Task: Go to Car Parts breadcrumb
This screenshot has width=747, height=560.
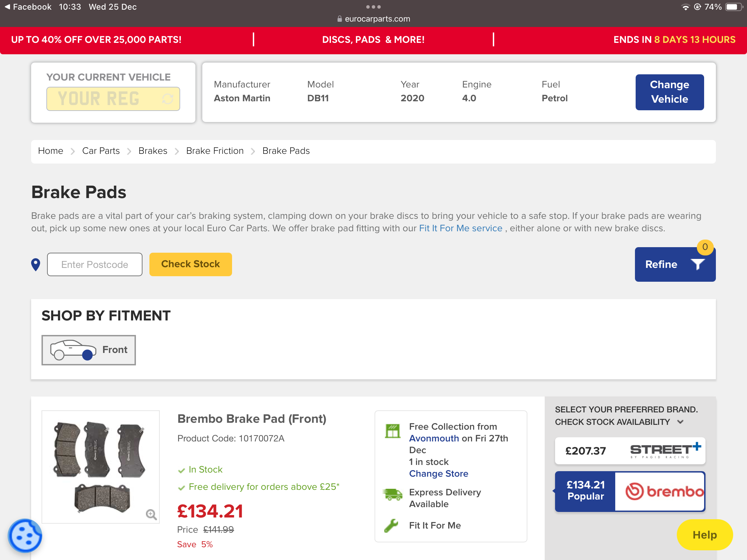Action: (x=101, y=151)
